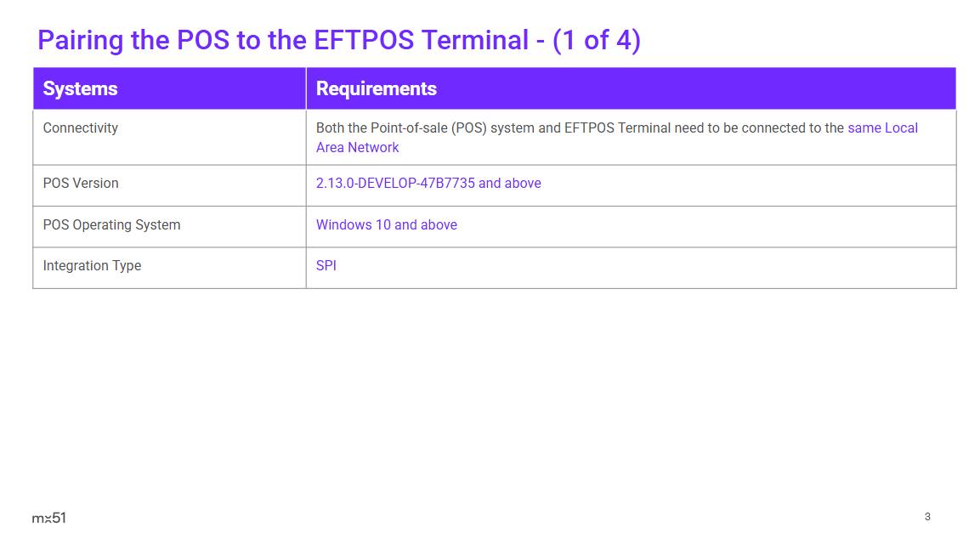This screenshot has width=980, height=533.
Task: Click the "POS Version" row label
Action: tap(81, 184)
